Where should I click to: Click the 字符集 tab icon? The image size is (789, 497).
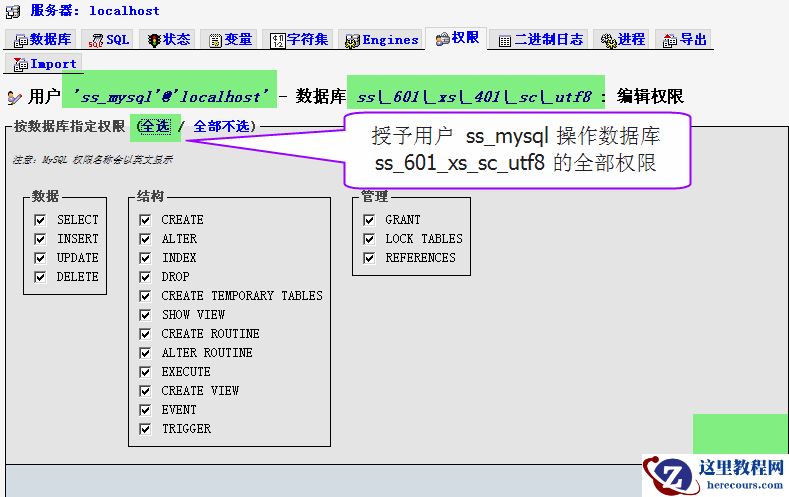[x=278, y=40]
